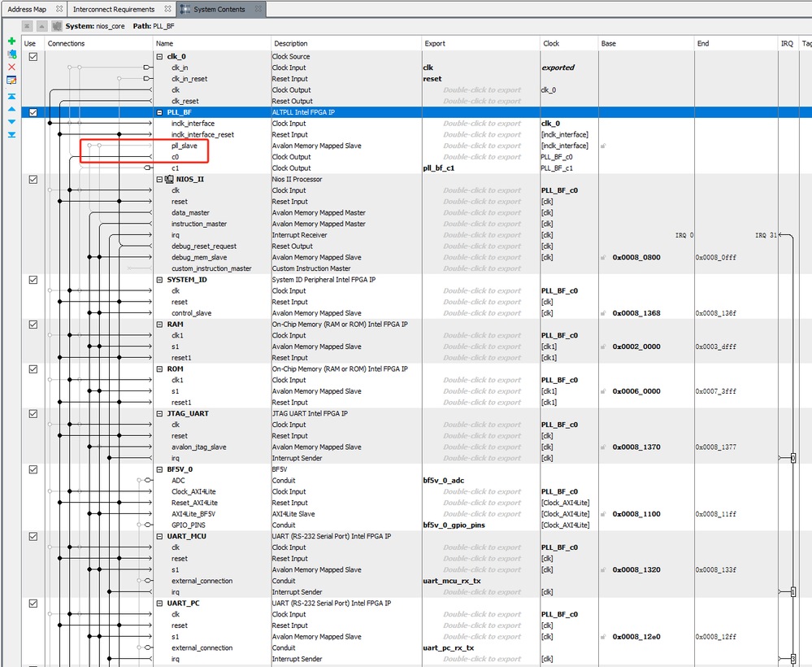Toggle the Use checkbox for UART_MCU
Image resolution: width=812 pixels, height=667 pixels.
(33, 536)
